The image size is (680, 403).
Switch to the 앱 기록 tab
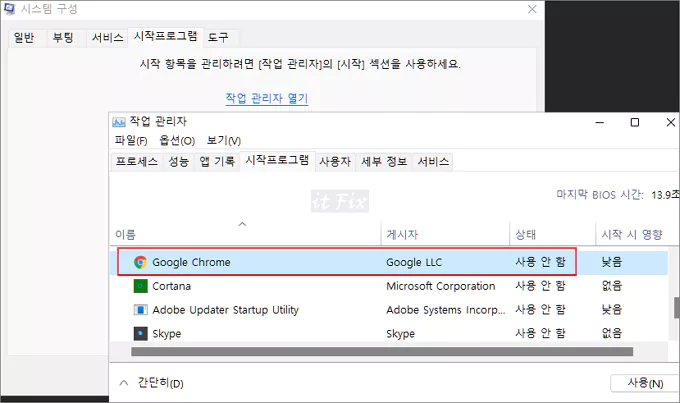click(217, 162)
